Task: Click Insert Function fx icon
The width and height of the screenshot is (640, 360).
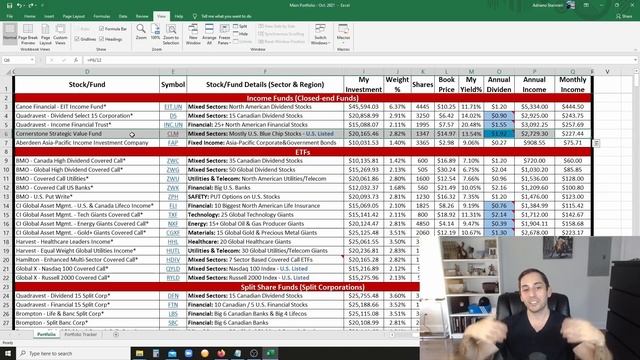Action: tap(76, 60)
